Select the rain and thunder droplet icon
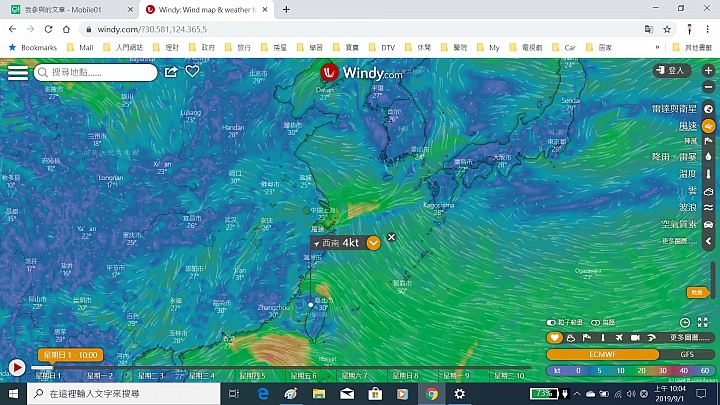The height and width of the screenshot is (405, 720). point(709,157)
